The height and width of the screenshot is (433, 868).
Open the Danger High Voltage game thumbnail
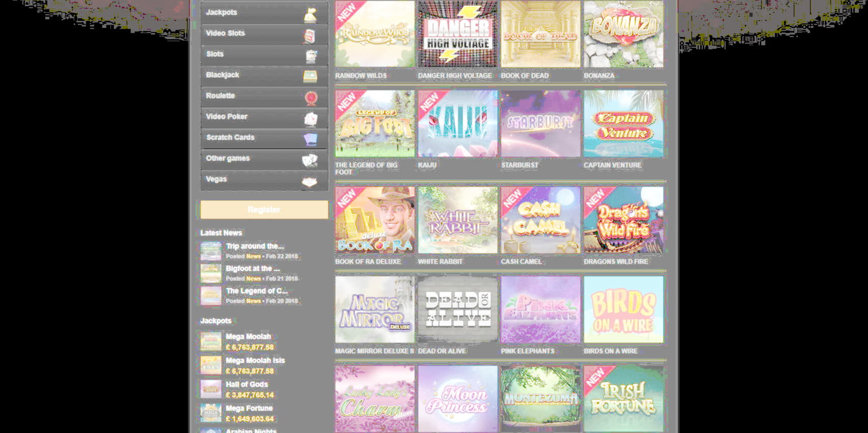pos(458,34)
